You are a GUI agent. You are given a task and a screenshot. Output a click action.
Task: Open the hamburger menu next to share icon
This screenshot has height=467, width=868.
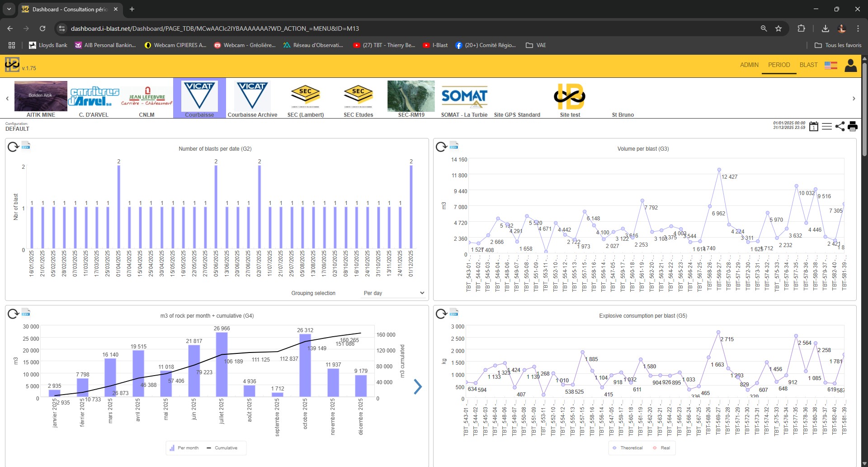click(x=827, y=126)
